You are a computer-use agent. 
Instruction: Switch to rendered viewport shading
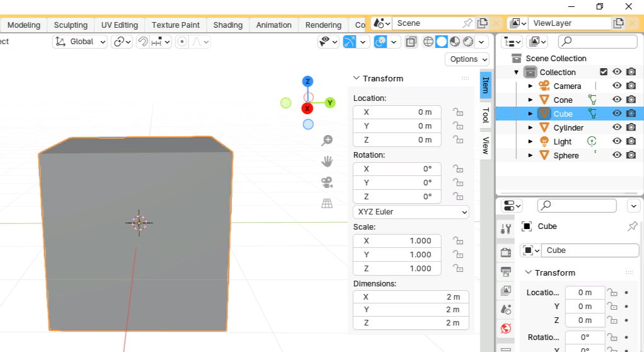pos(468,42)
